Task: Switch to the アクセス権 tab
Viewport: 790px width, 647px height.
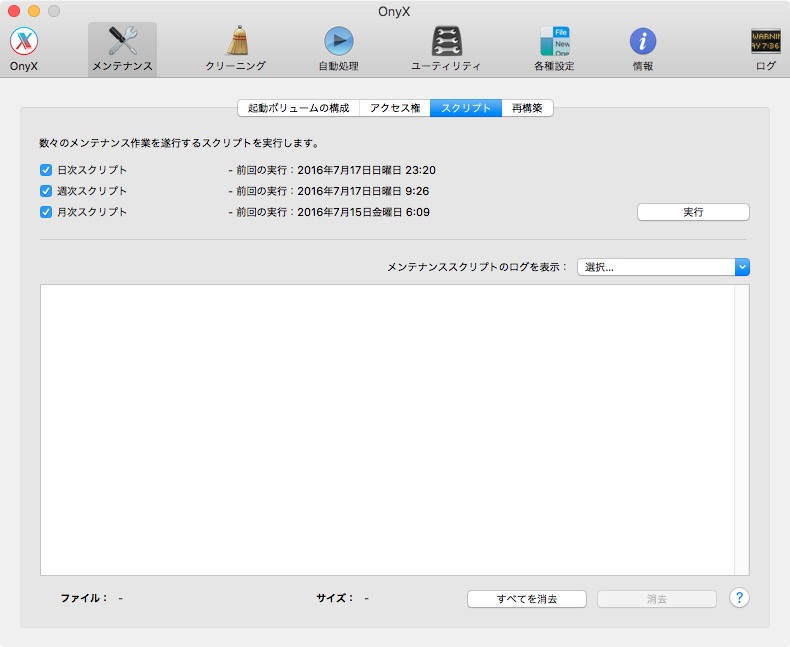Action: pos(394,108)
